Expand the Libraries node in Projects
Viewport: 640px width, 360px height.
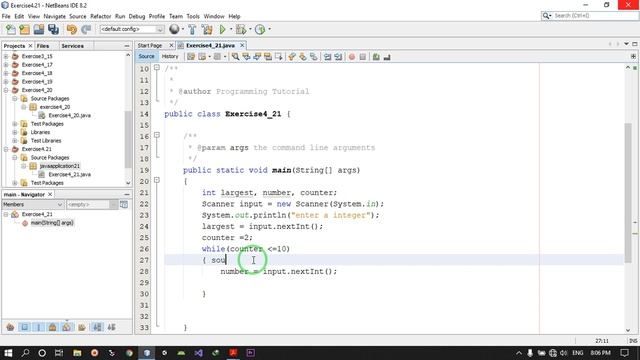click(x=15, y=132)
